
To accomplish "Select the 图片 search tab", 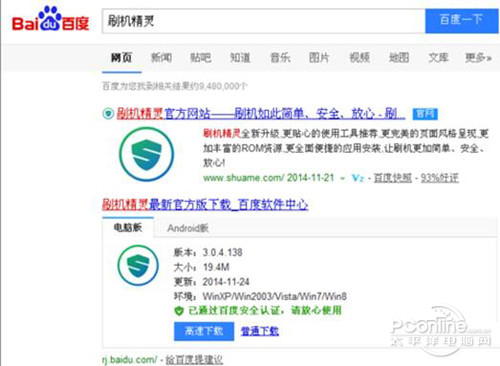I will [x=319, y=58].
